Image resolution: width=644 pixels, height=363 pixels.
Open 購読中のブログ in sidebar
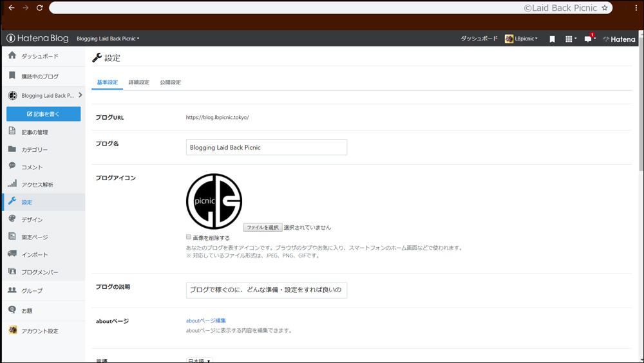coord(39,77)
